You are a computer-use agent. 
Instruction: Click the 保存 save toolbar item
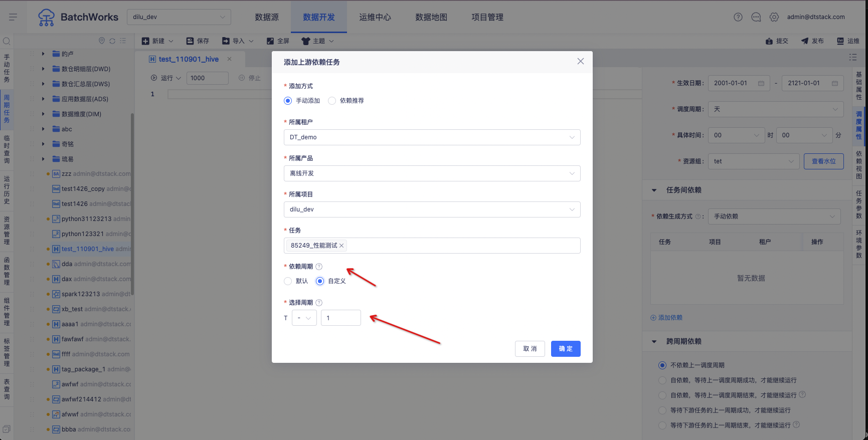[x=198, y=41]
